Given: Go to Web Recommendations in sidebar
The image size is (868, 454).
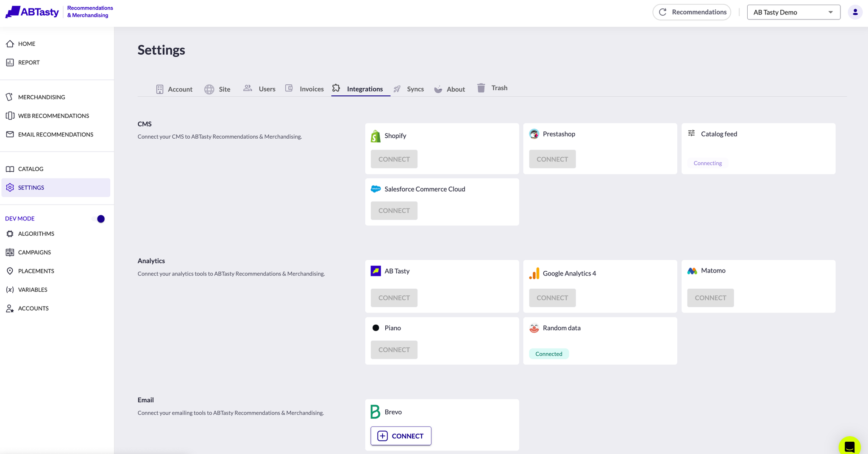Looking at the screenshot, I should pyautogui.click(x=53, y=116).
